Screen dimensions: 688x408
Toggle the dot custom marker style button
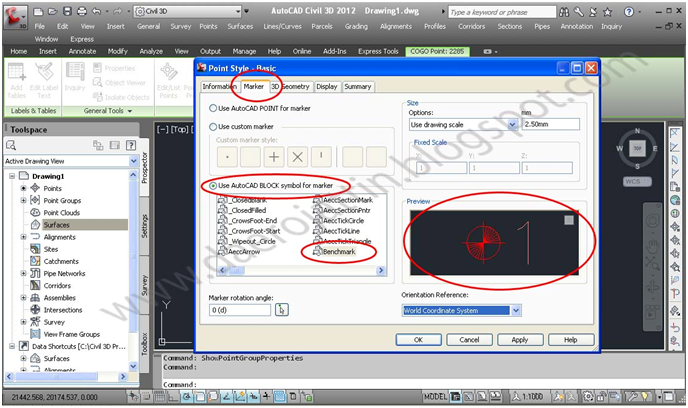[227, 157]
